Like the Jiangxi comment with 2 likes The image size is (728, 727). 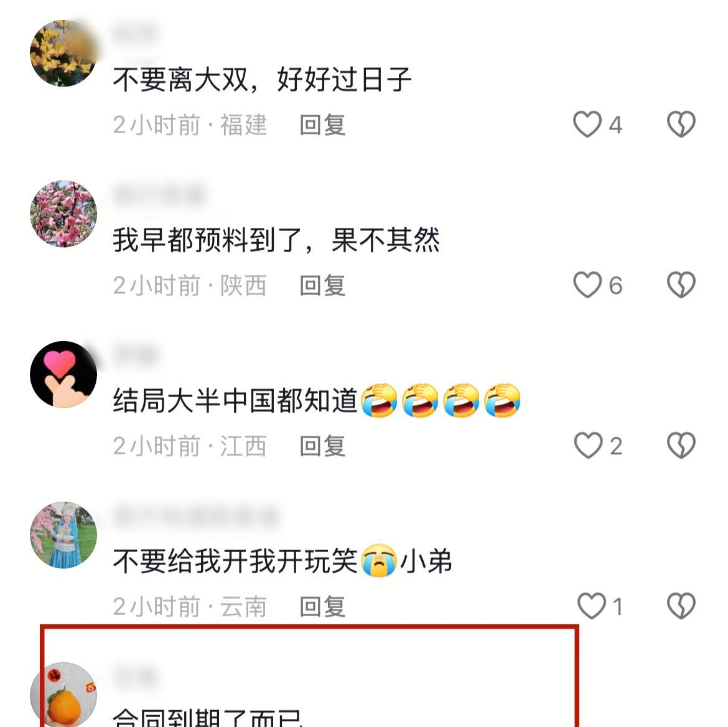588,445
